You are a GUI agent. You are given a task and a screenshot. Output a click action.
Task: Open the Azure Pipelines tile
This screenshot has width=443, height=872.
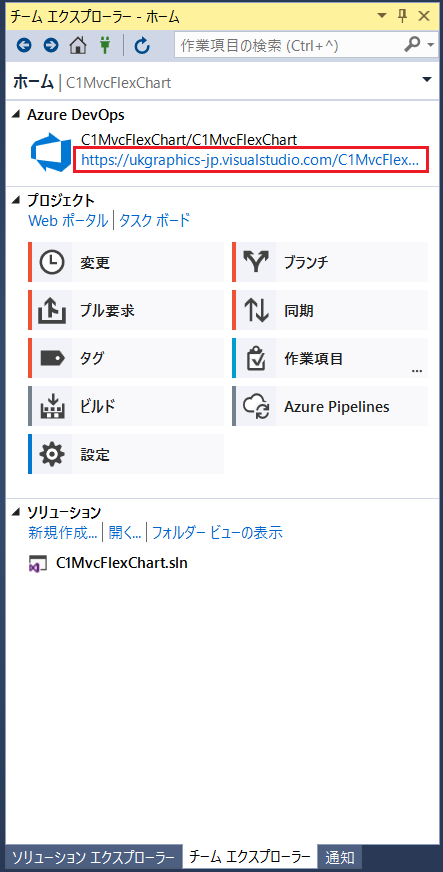pos(330,407)
